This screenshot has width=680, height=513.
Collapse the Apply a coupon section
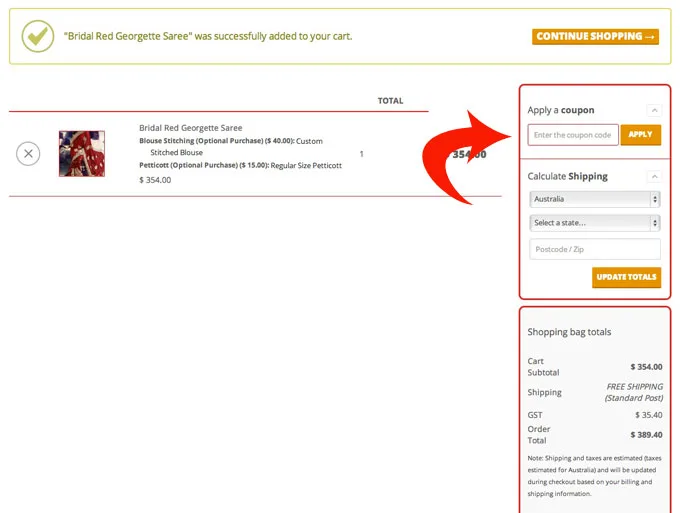tap(653, 110)
